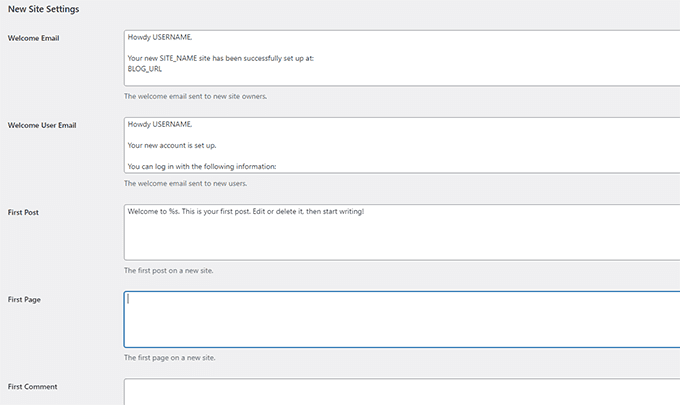Viewport: 680px width, 405px height.
Task: Click the Howdy USERNAME line in Welcome Email
Action: (x=160, y=37)
